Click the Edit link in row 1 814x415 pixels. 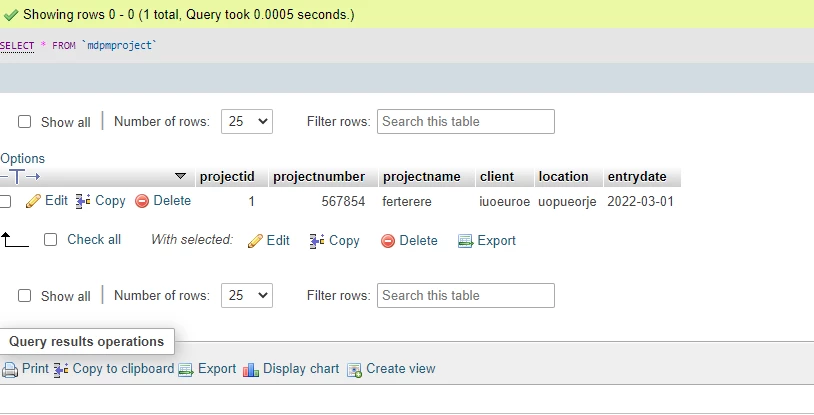(56, 200)
